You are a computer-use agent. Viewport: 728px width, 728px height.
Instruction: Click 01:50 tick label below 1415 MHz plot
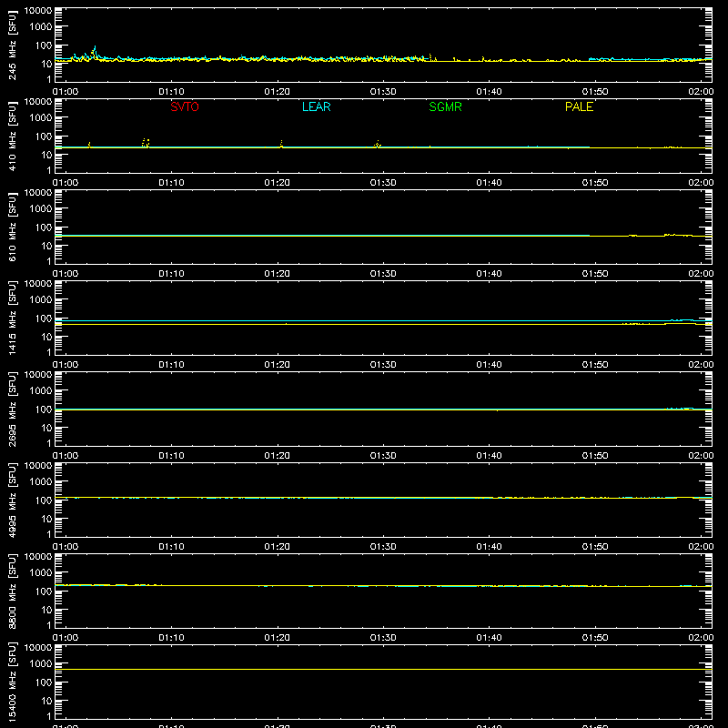[595, 365]
